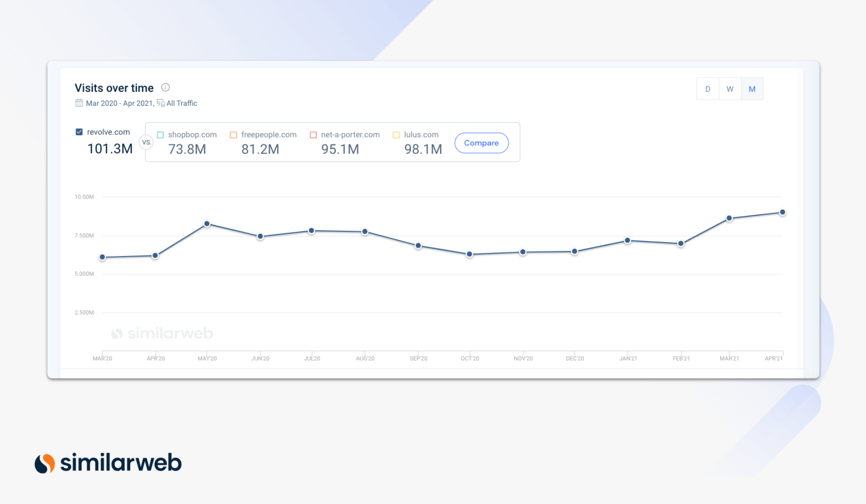This screenshot has width=866, height=504.
Task: Click the circular "VS." badge
Action: [x=146, y=141]
